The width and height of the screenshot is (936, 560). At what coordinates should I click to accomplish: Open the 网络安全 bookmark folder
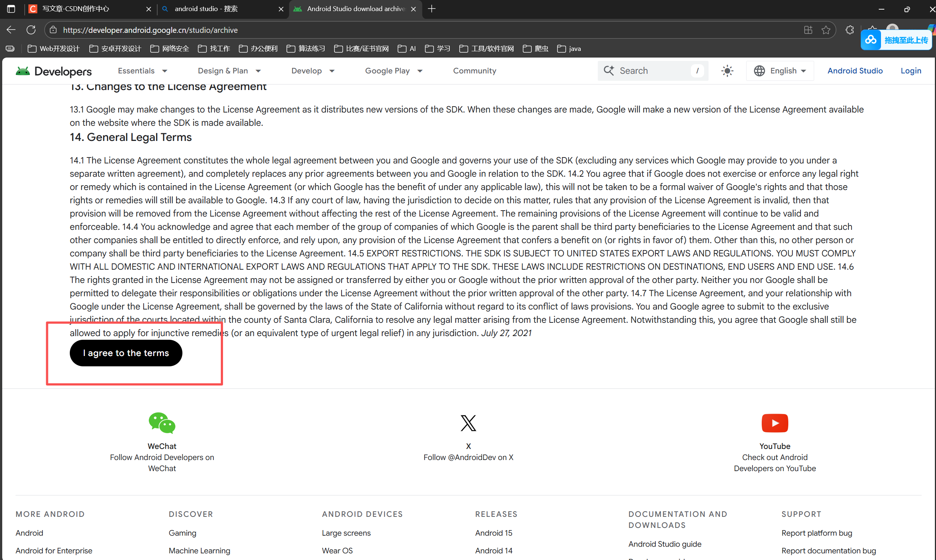pos(169,49)
